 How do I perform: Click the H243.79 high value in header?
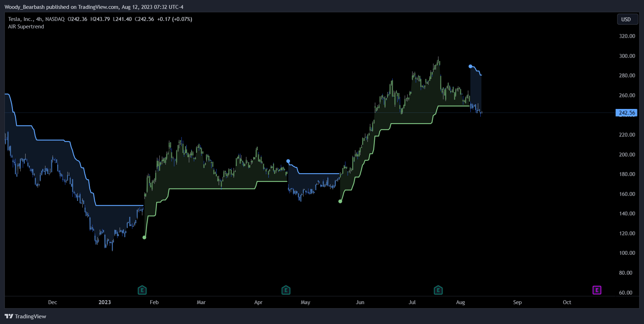pos(100,19)
